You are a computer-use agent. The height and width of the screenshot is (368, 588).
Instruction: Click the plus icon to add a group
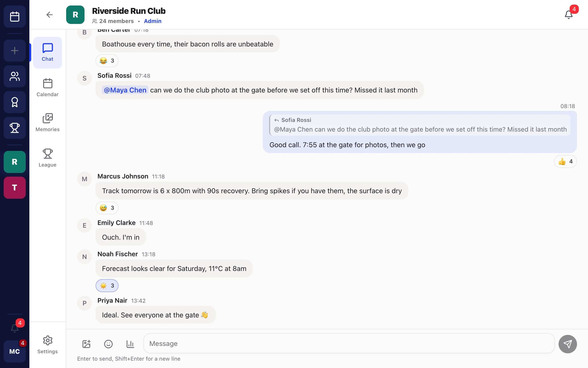14,51
